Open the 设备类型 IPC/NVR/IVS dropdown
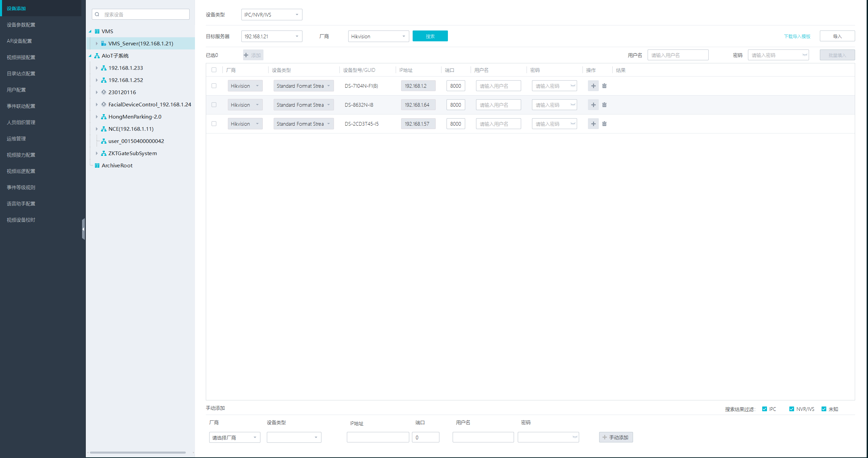 point(272,15)
